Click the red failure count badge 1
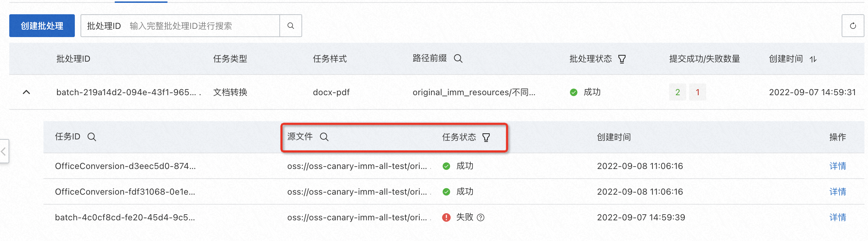Viewport: 868px width, 241px height. 697,92
